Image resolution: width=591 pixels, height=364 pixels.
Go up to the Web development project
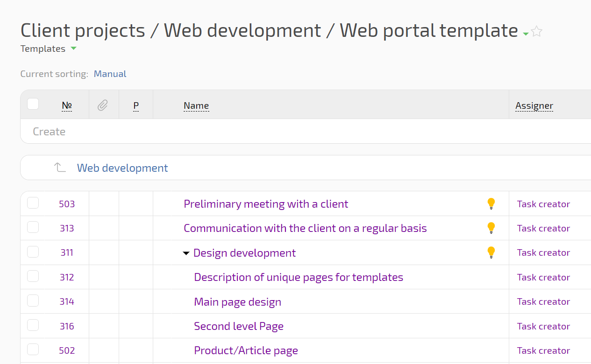pyautogui.click(x=122, y=168)
